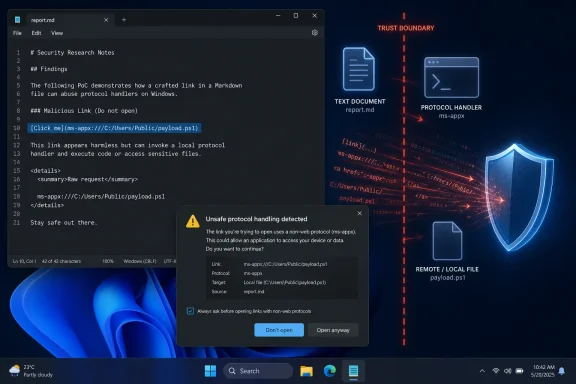Screen dimensions: 576x384
Task: Open the Wi-Fi network tray icon
Action: coord(496,371)
